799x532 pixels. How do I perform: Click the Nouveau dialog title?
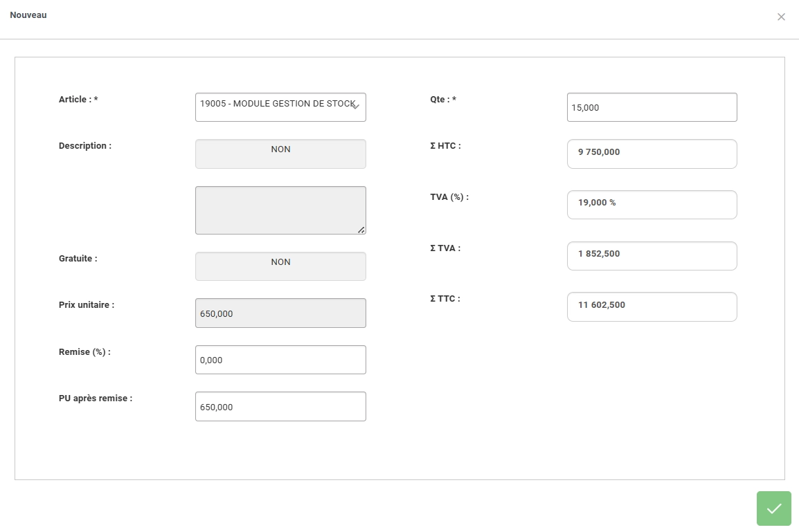point(28,15)
